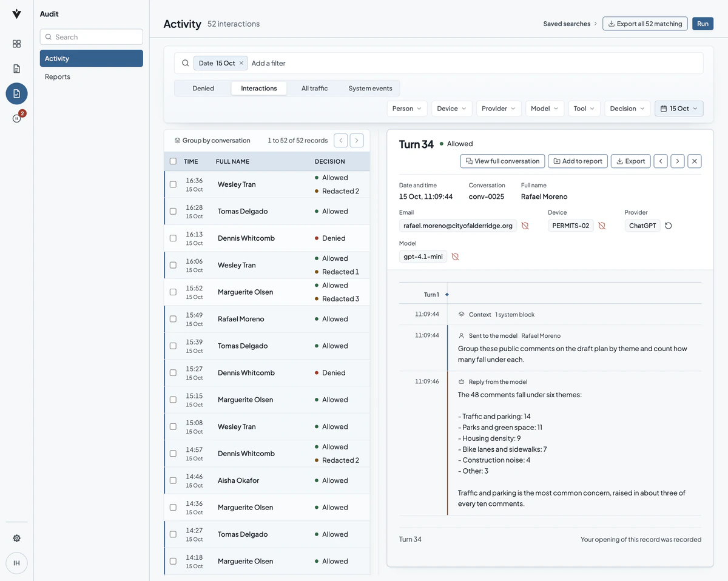The width and height of the screenshot is (728, 581).
Task: Open paused items icon with badge 2
Action: pyautogui.click(x=16, y=118)
